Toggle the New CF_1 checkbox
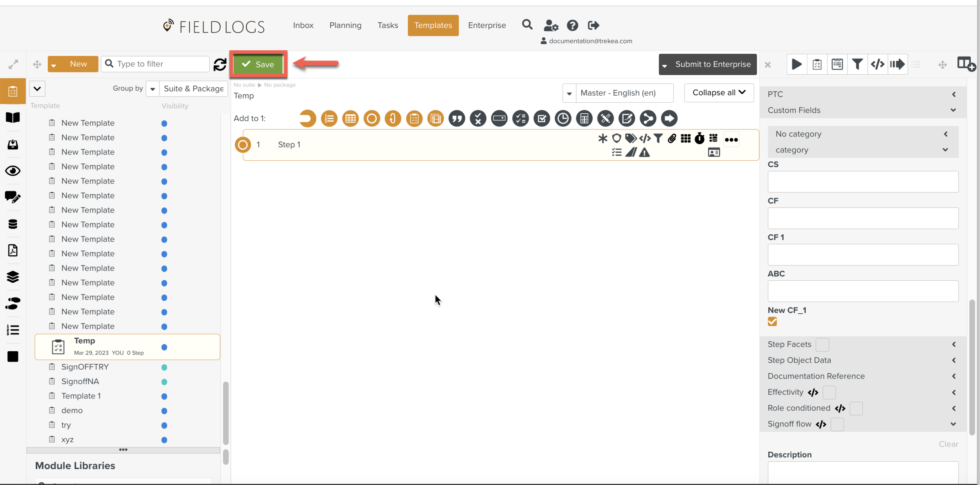980x485 pixels. click(772, 322)
